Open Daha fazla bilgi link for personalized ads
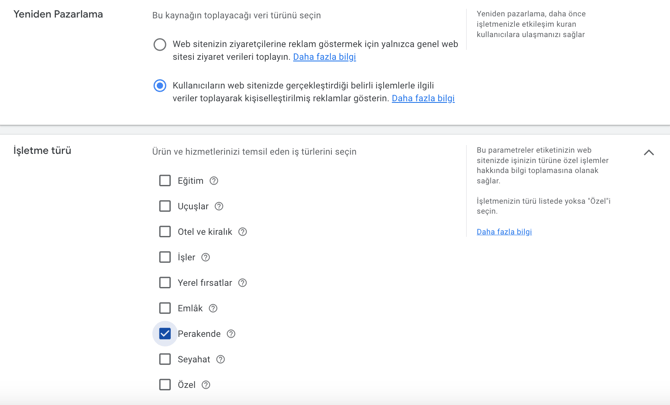This screenshot has width=670, height=405. 423,99
